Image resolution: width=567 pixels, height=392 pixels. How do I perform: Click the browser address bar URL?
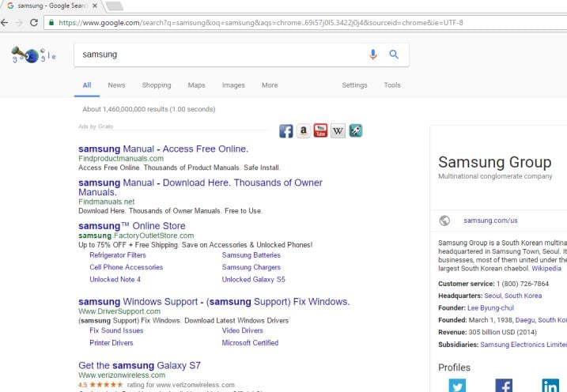point(260,23)
